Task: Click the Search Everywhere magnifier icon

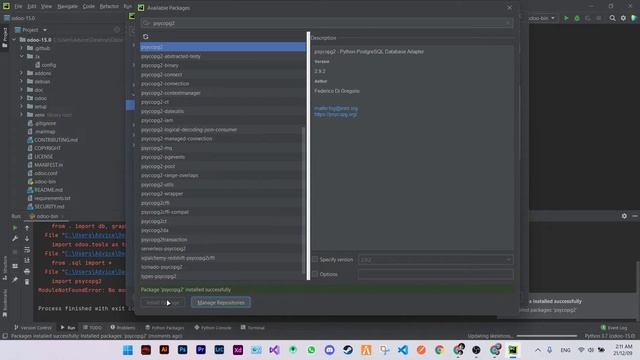Action: click(612, 18)
